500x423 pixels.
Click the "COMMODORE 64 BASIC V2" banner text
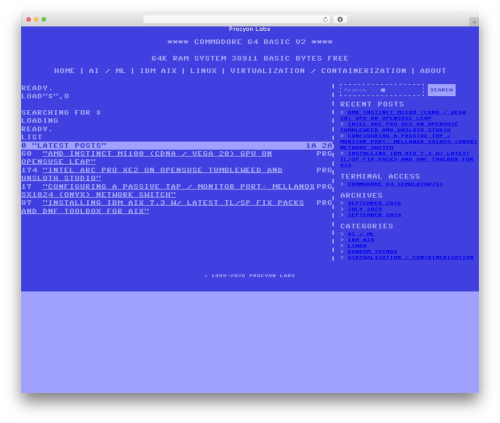click(250, 42)
